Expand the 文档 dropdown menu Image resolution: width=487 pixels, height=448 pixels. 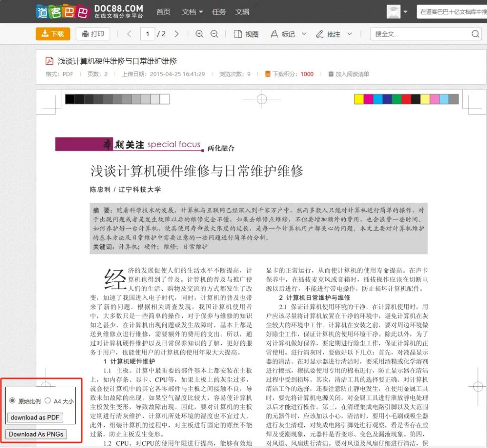(x=192, y=11)
